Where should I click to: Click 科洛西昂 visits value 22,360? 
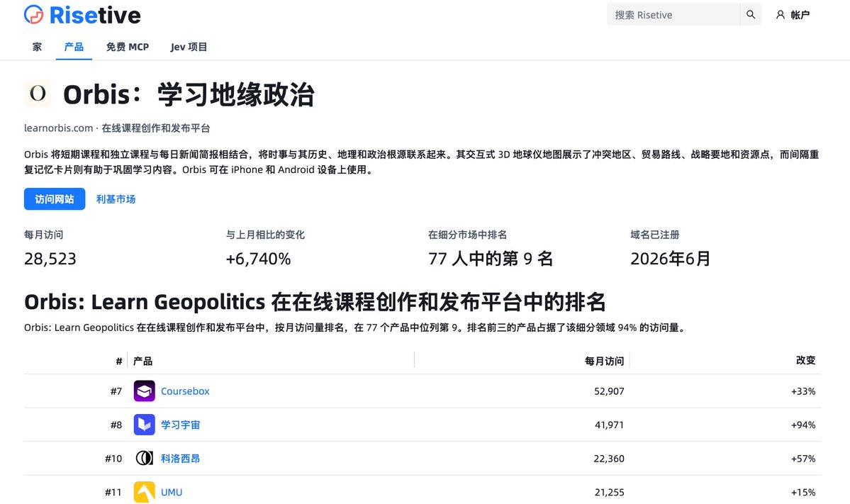609,459
